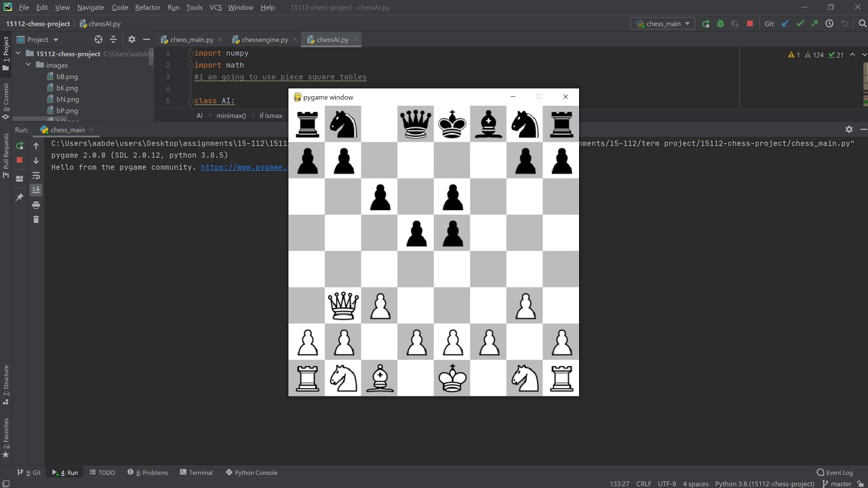Click white king on the chess board
The height and width of the screenshot is (488, 868).
click(452, 378)
